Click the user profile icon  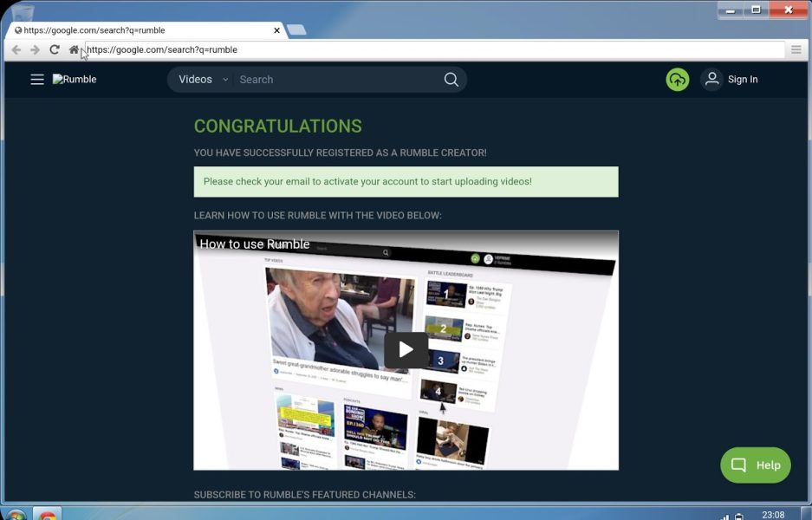(x=712, y=79)
